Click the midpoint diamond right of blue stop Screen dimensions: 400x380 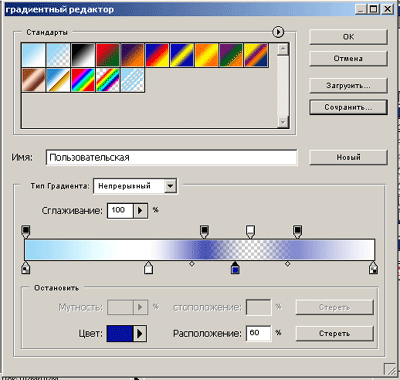[287, 264]
